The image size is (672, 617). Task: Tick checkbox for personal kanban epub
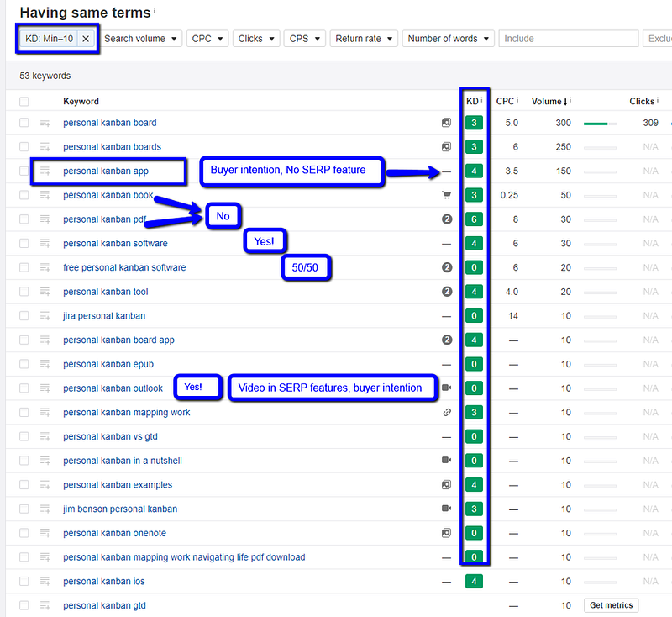pyautogui.click(x=24, y=364)
